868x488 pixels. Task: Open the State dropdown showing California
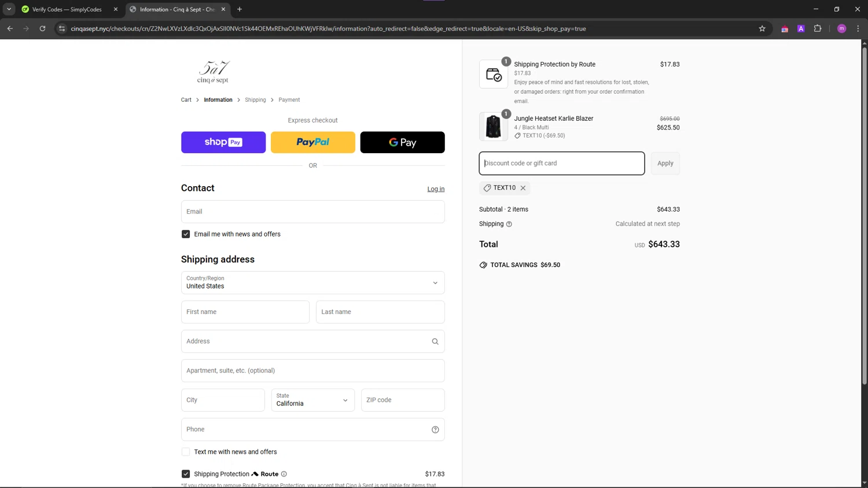(x=312, y=400)
